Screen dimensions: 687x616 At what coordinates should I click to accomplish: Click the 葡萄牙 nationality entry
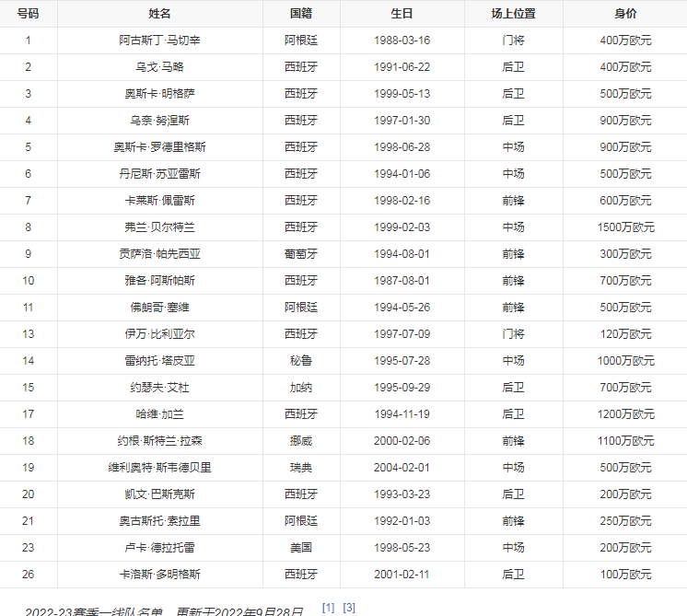pyautogui.click(x=301, y=254)
